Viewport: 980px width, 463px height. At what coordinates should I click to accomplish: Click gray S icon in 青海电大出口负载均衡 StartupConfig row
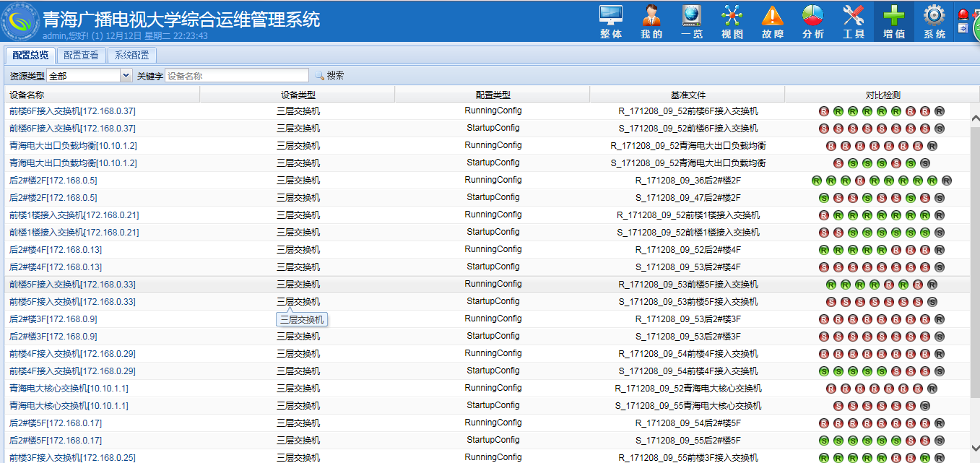tap(925, 163)
